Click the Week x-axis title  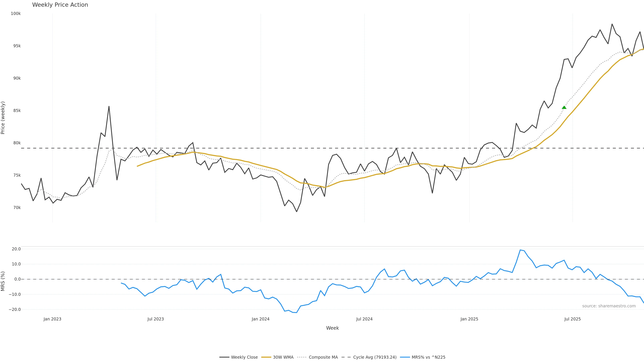coord(332,328)
